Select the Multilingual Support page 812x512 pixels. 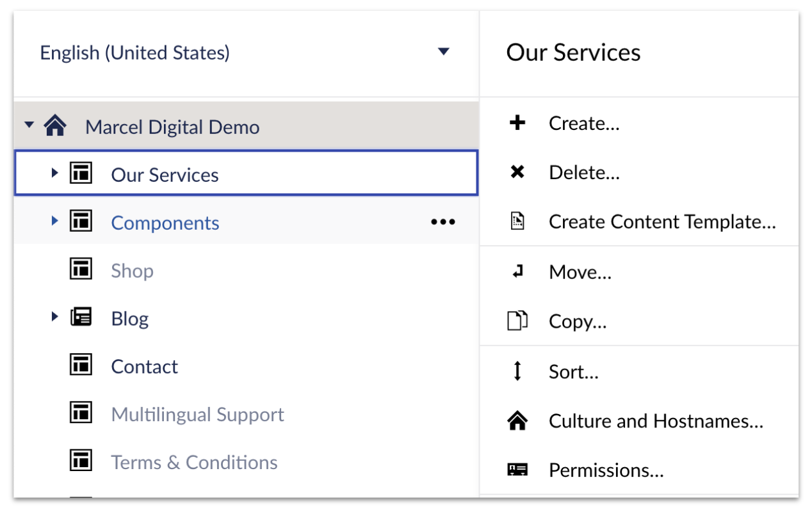pos(197,414)
